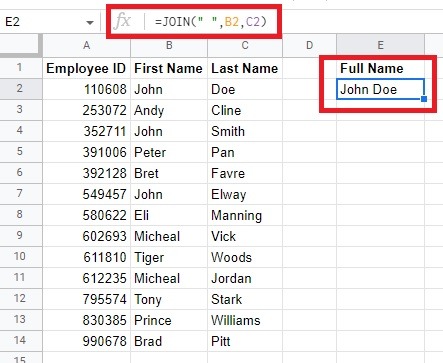Viewport: 443px width, 363px height.
Task: Click last name cell Smith
Action: coord(245,131)
